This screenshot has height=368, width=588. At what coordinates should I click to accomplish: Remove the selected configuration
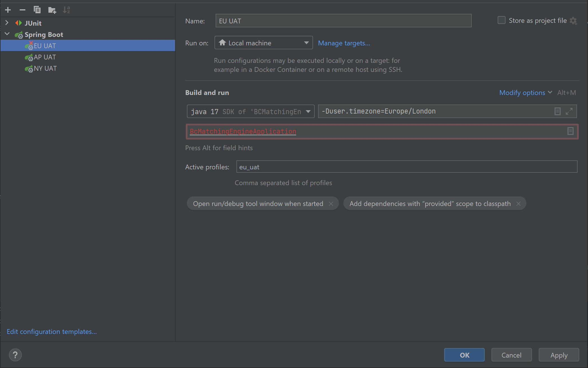point(23,10)
